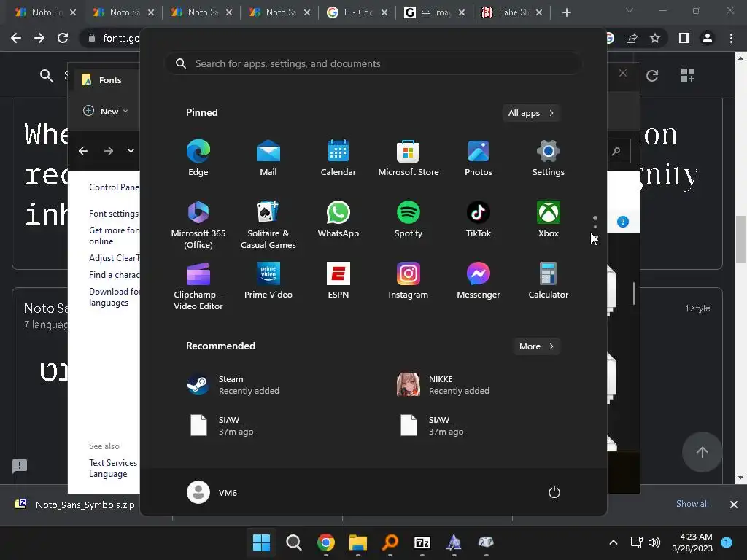Launch Prime Video
The image size is (747, 560).
tap(268, 280)
